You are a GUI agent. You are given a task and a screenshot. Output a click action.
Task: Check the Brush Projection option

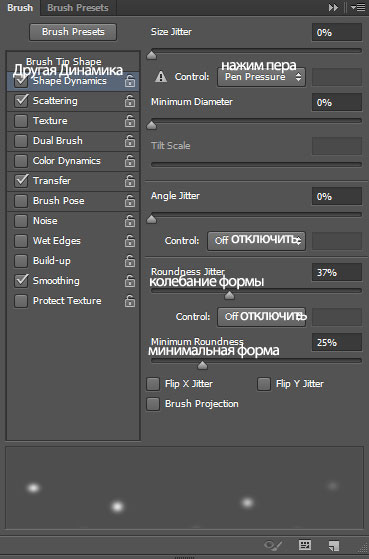tap(153, 404)
